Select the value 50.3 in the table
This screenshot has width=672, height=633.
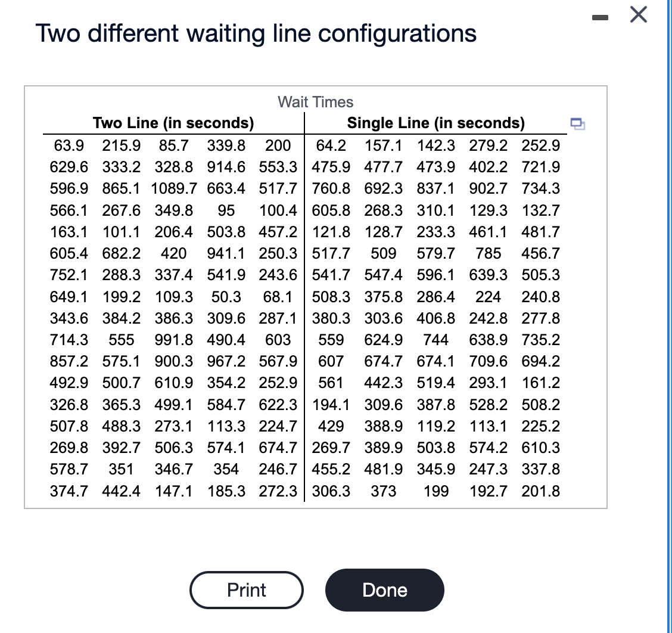225,296
